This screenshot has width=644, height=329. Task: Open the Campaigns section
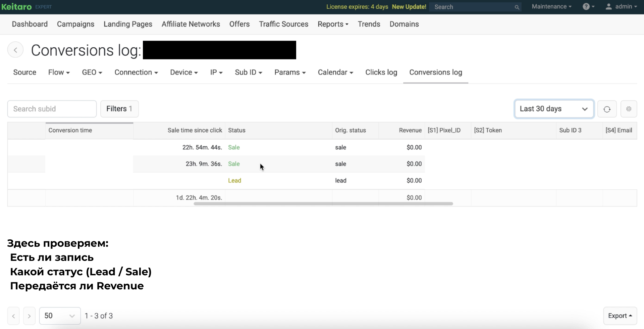point(75,24)
